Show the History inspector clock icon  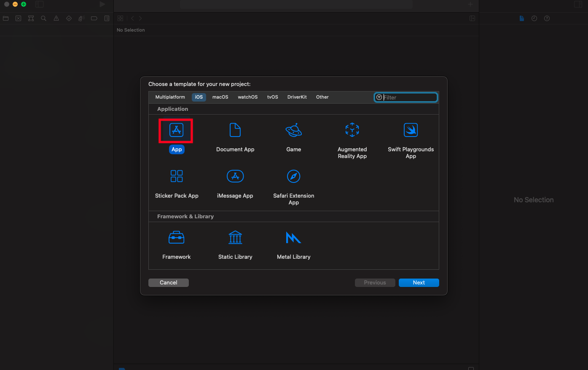[534, 19]
